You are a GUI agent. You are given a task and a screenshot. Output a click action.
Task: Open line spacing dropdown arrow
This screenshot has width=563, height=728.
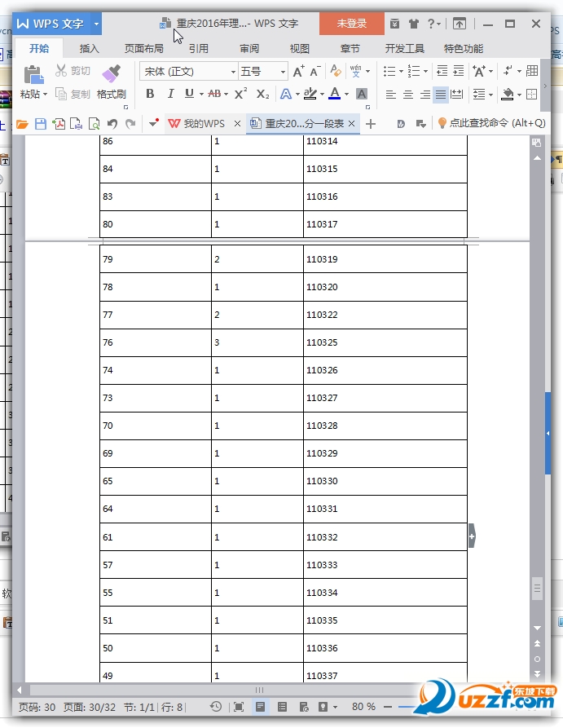click(x=491, y=95)
